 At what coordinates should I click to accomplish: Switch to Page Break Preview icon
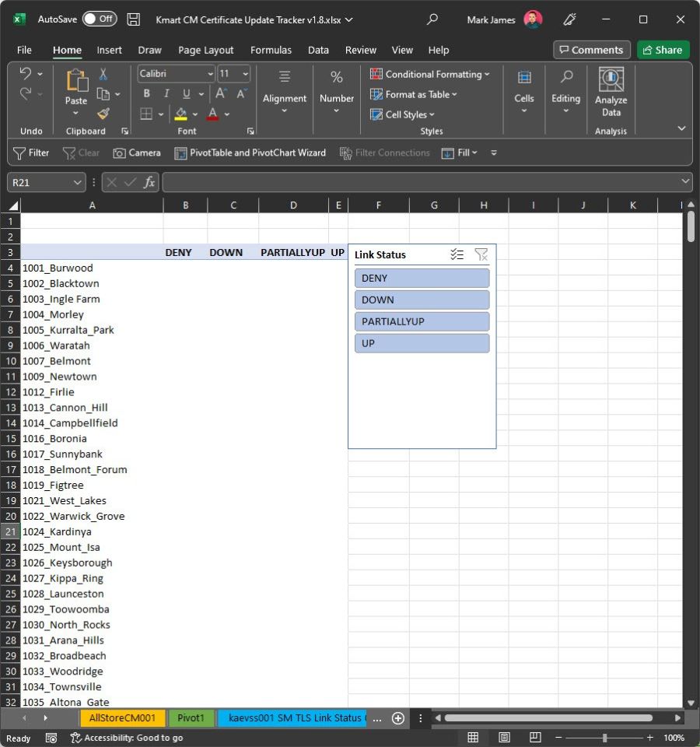pyautogui.click(x=535, y=738)
